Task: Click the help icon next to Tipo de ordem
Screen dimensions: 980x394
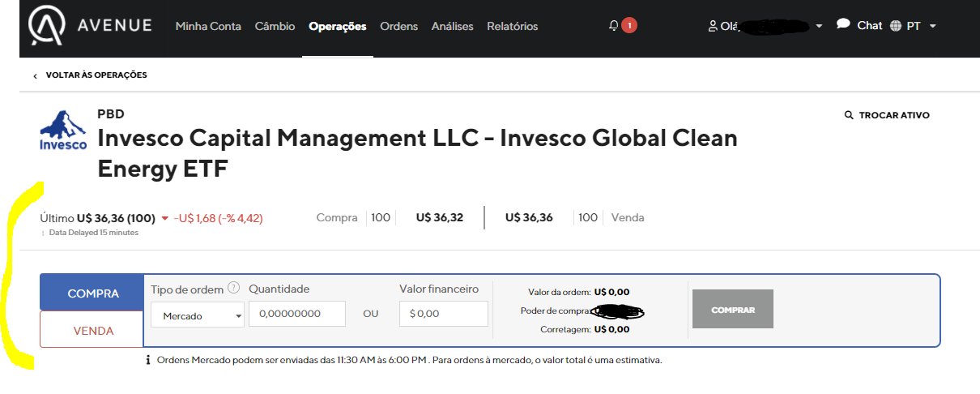Action: click(x=234, y=288)
